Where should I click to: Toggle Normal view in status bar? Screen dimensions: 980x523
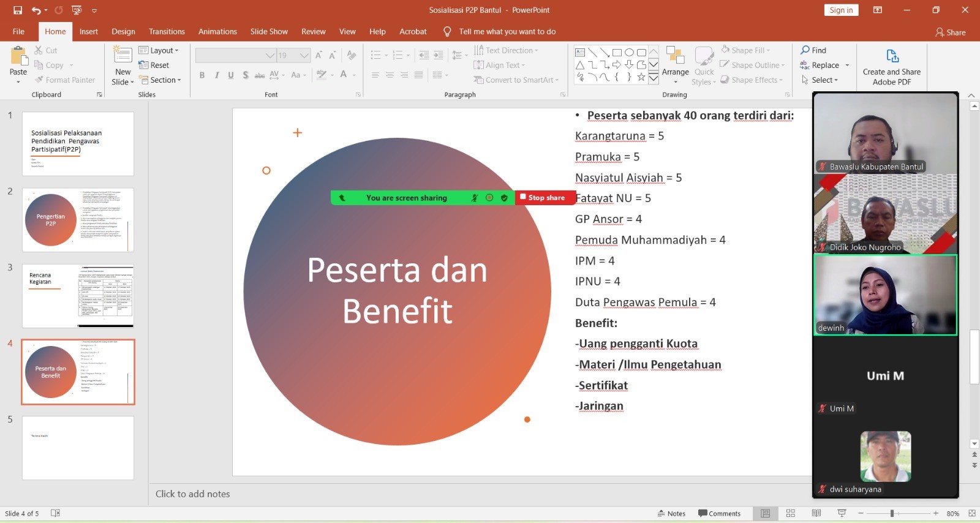pyautogui.click(x=765, y=513)
